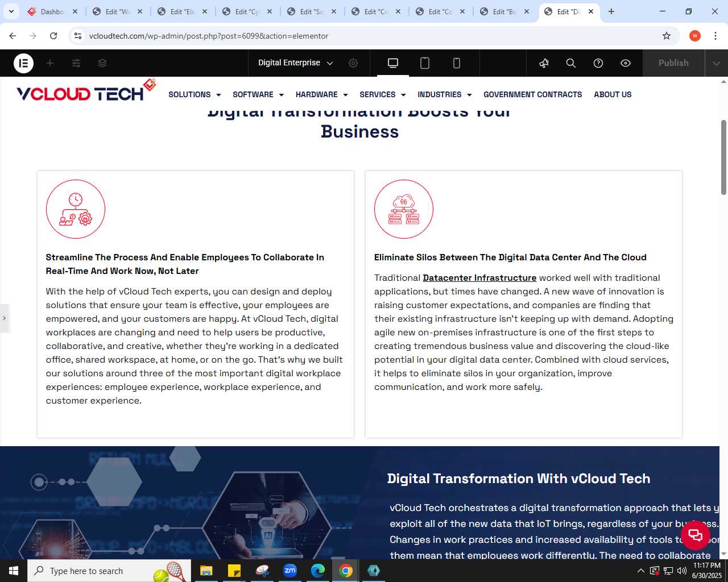
Task: View site information icon in address bar
Action: (x=78, y=36)
